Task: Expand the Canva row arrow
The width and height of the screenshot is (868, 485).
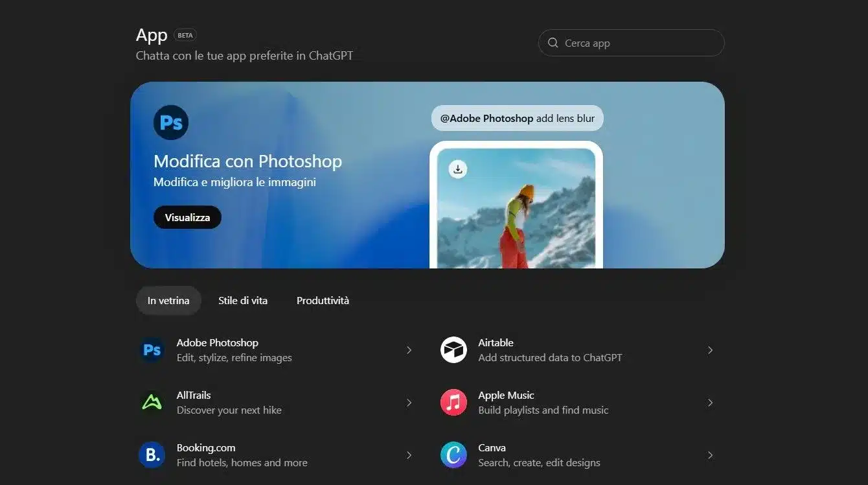Action: click(711, 455)
